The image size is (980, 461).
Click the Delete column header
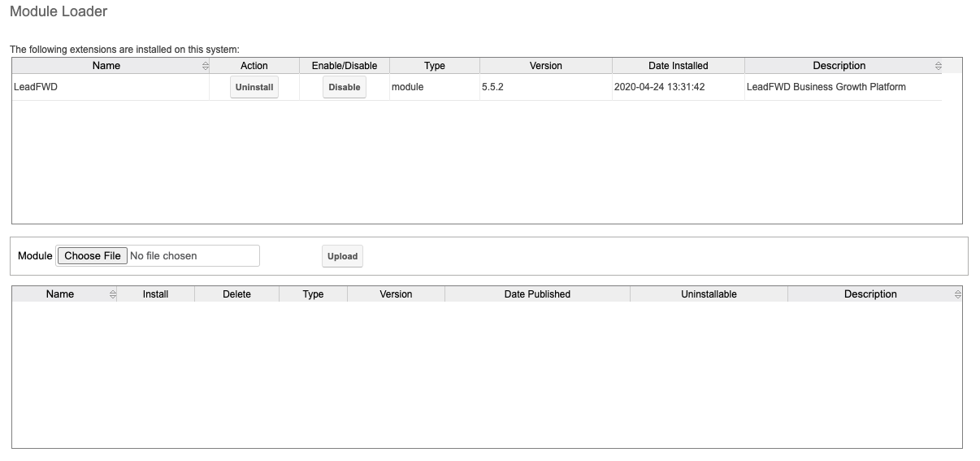click(x=236, y=294)
